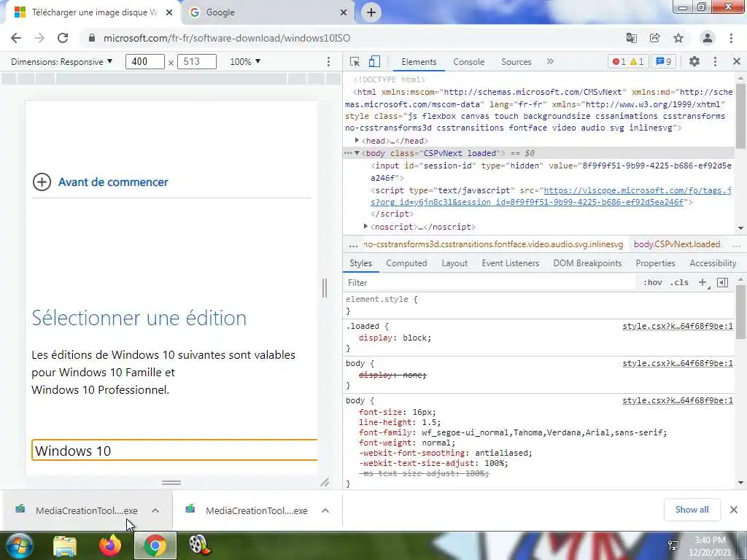747x560 pixels.
Task: Open the Computed styles tab
Action: 406,262
